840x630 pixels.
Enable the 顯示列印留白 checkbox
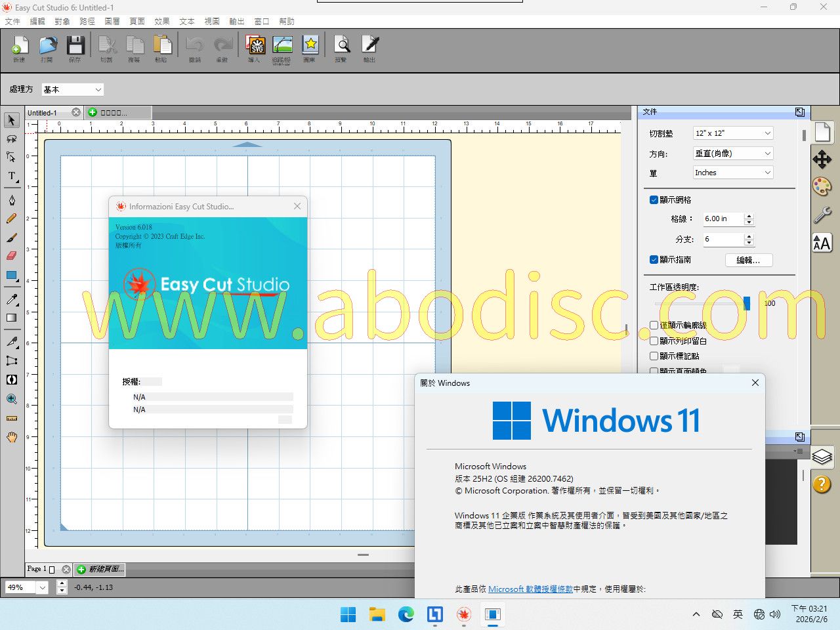[x=654, y=341]
